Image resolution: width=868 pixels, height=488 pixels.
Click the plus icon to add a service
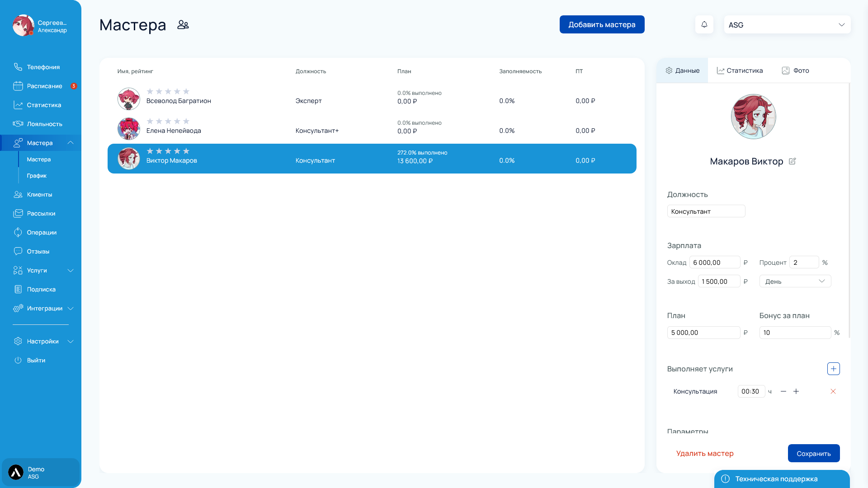(x=833, y=369)
